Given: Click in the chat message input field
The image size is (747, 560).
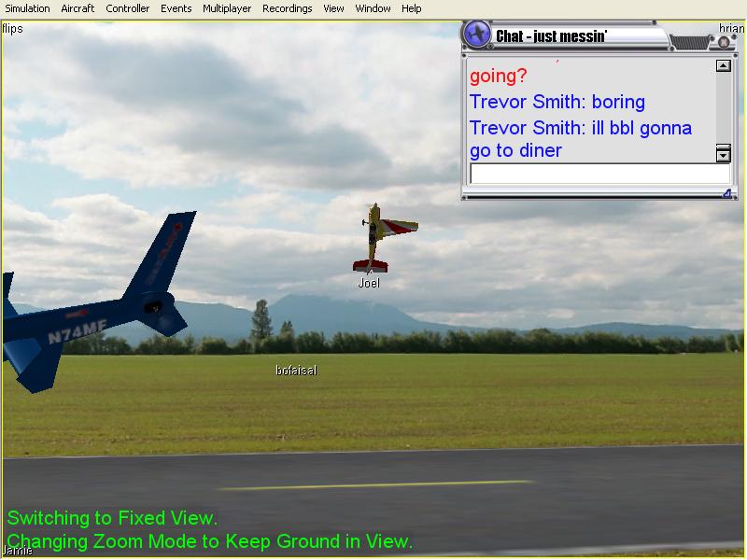Looking at the screenshot, I should [x=599, y=175].
